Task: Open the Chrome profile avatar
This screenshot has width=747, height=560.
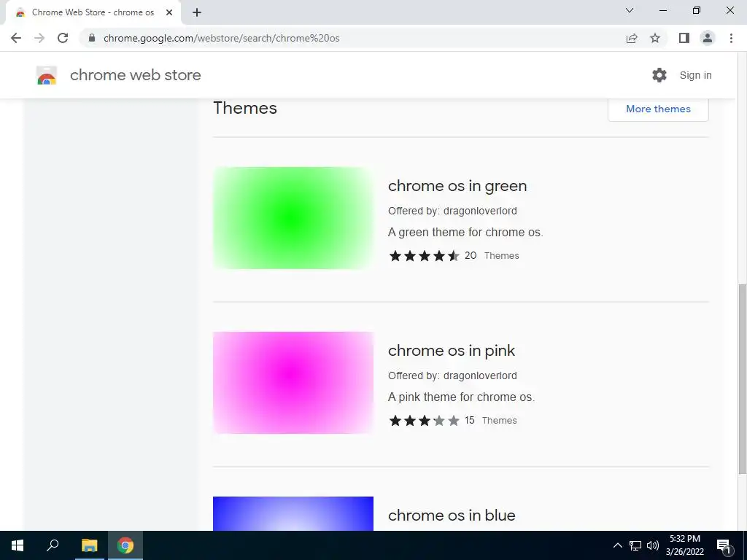Action: pos(708,38)
